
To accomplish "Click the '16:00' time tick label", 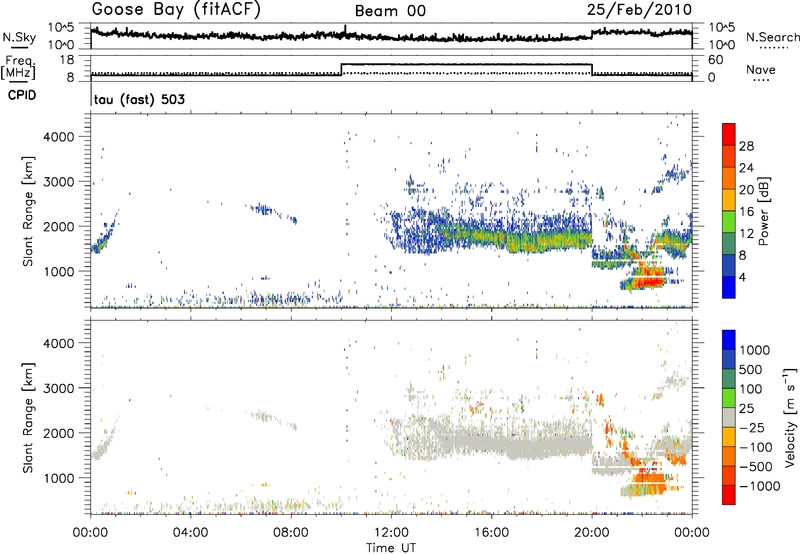I will tap(491, 533).
